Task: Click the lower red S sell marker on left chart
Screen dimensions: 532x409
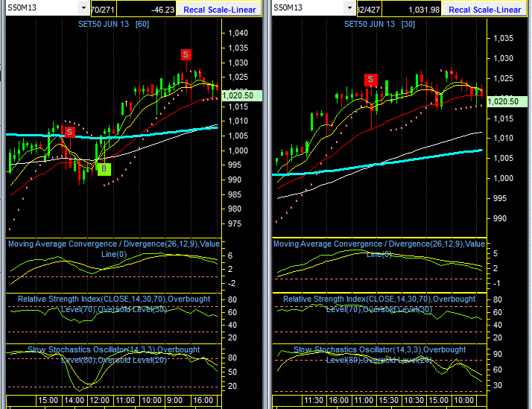Action: click(69, 132)
